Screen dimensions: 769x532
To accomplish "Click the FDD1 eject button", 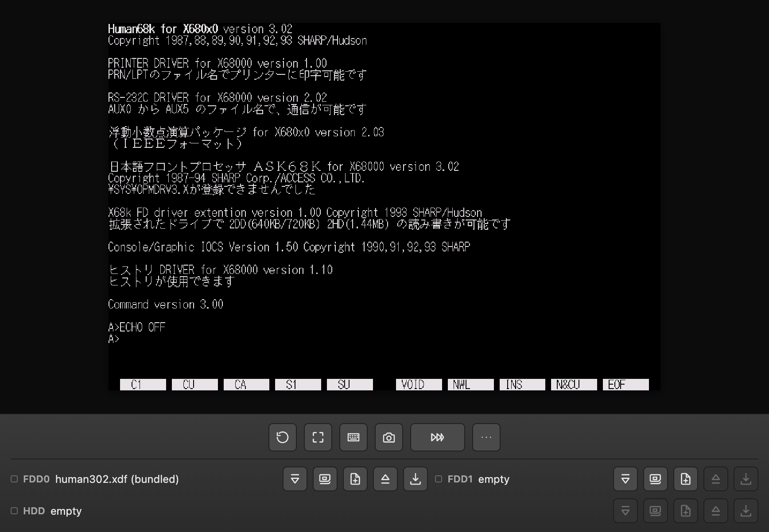I will pyautogui.click(x=716, y=479).
